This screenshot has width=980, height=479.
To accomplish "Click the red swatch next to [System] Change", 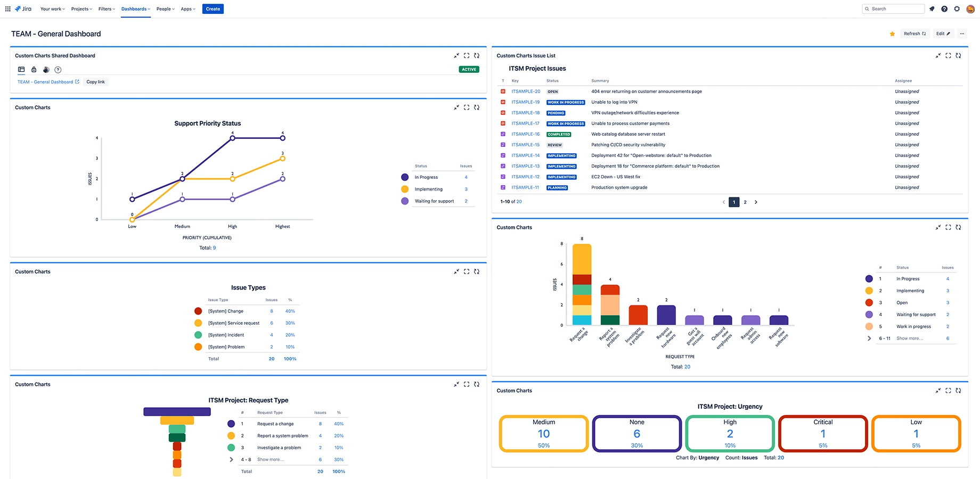I will (x=198, y=311).
